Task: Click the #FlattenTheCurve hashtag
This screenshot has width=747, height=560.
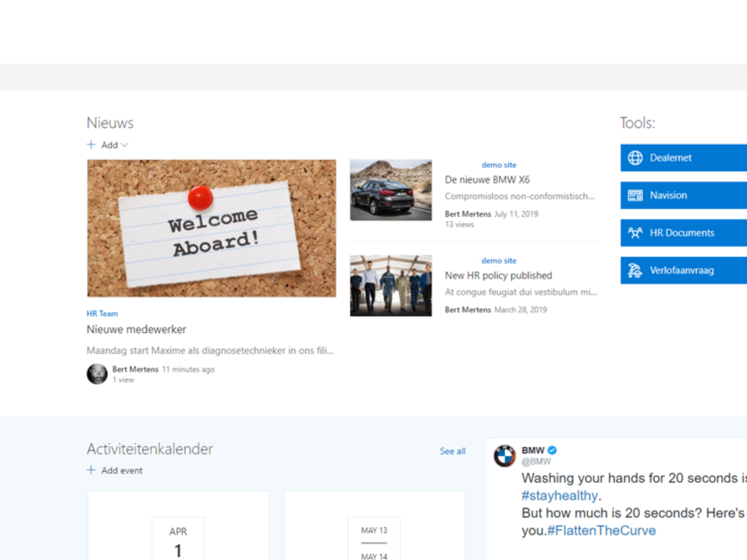Action: point(601,531)
